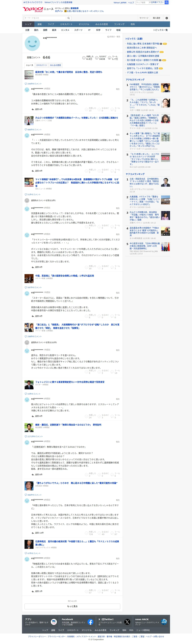The width and height of the screenshot is (192, 644).
Task: Click 共感した icon showing 726
Action: coord(86,533)
